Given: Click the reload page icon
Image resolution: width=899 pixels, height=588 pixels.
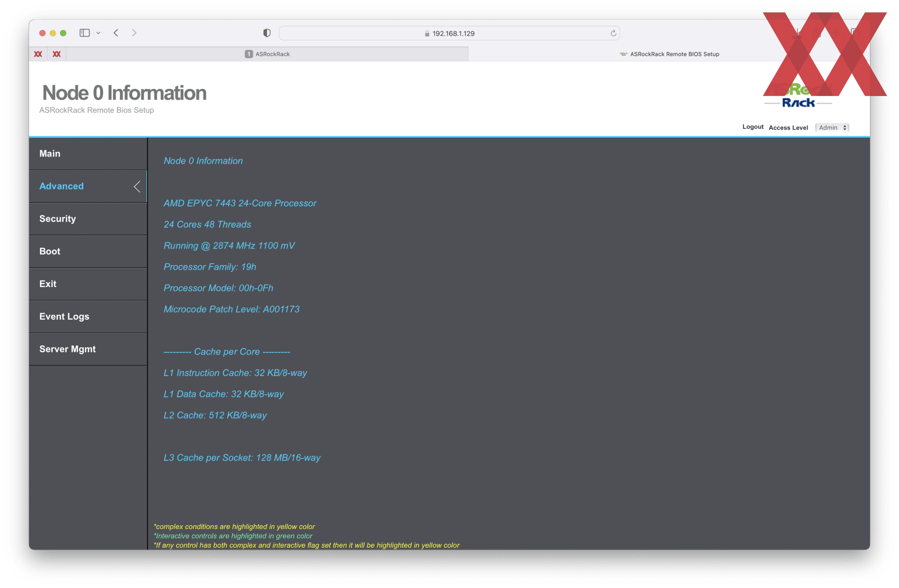Looking at the screenshot, I should coord(613,33).
